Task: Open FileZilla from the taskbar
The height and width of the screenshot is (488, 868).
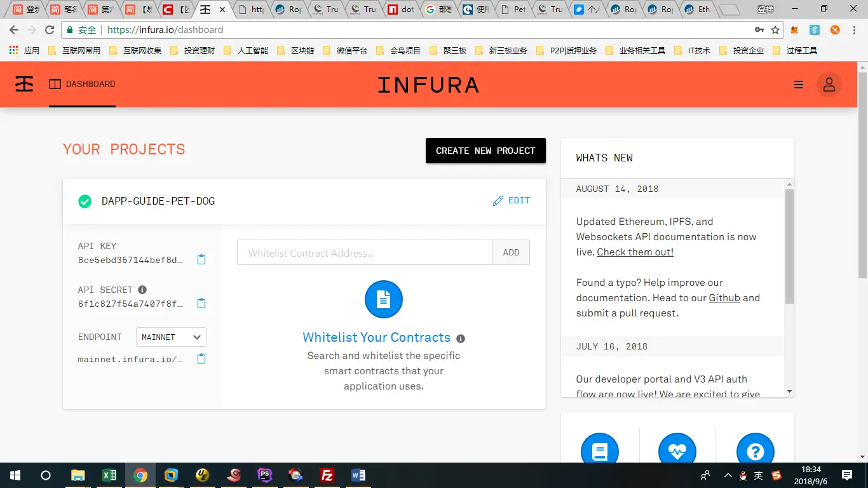Action: coord(327,475)
